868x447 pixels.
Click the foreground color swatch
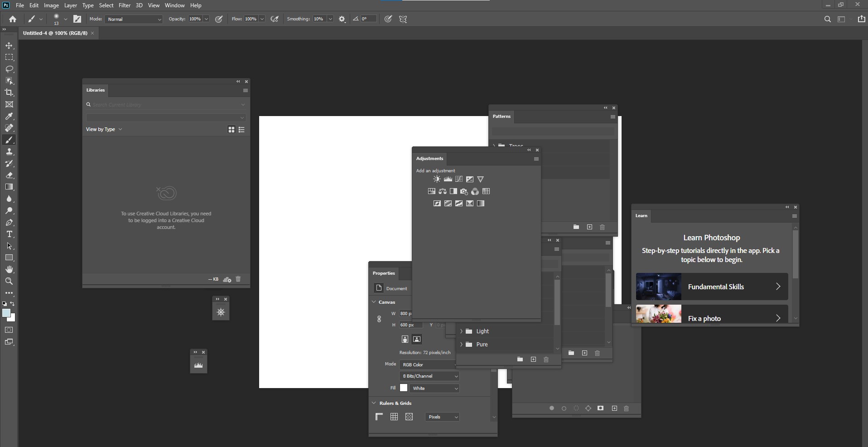click(6, 313)
